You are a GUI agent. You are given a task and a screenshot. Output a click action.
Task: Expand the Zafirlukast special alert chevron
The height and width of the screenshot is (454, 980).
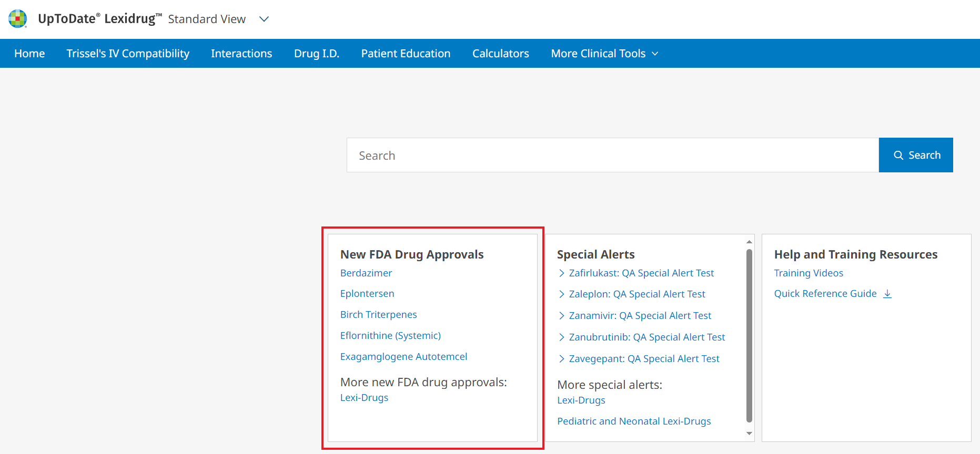tap(561, 273)
